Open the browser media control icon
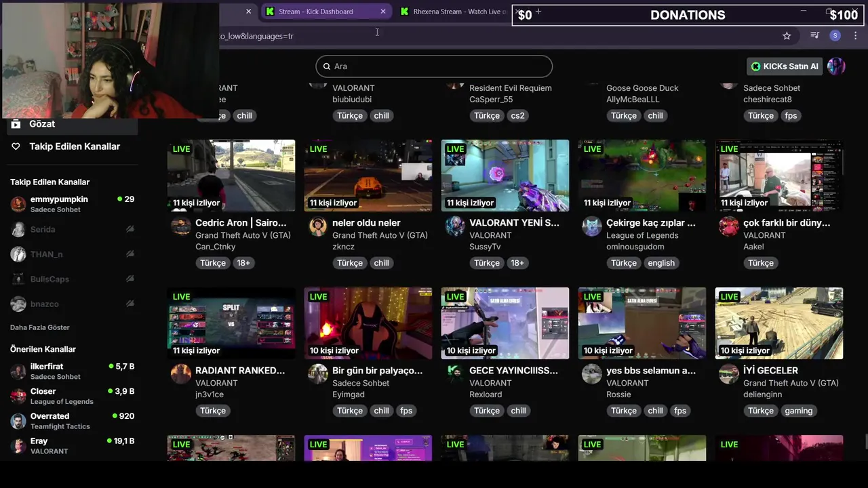The image size is (868, 488). point(815,36)
